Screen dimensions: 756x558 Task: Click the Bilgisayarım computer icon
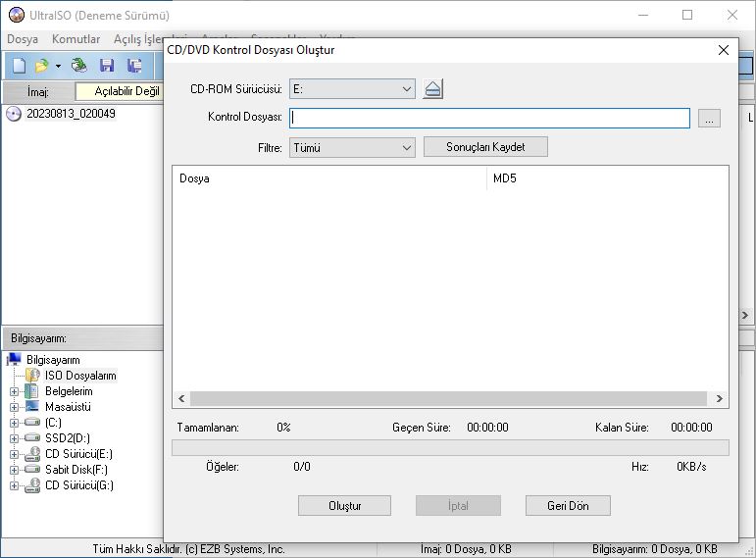pos(14,359)
